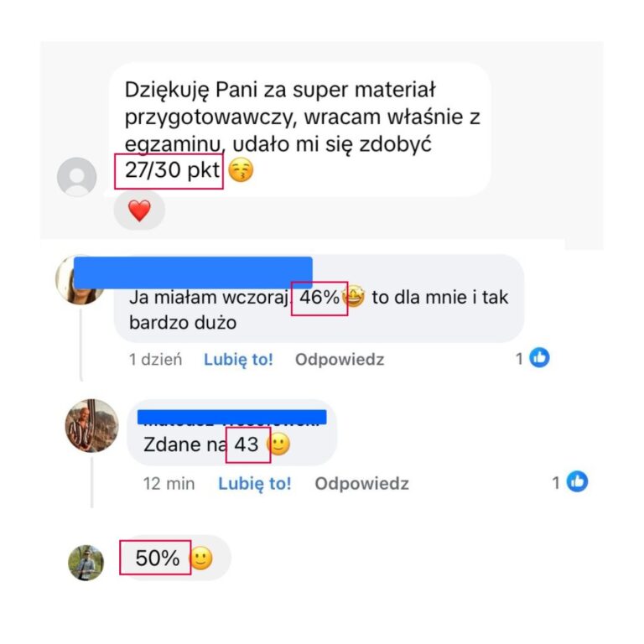
Task: Reply to the Zdane na 43 comment
Action: coord(362,483)
